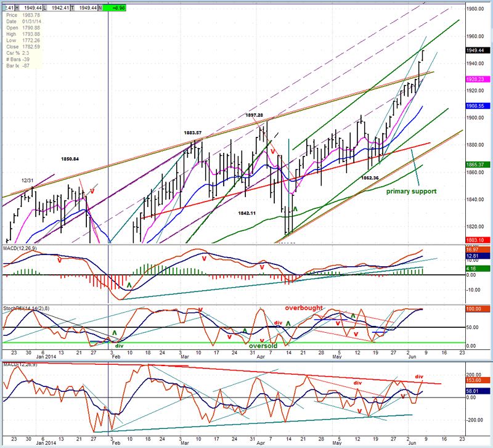Click the green 1865.37 moving average tag
This screenshot has width=493, height=448.
coord(478,165)
